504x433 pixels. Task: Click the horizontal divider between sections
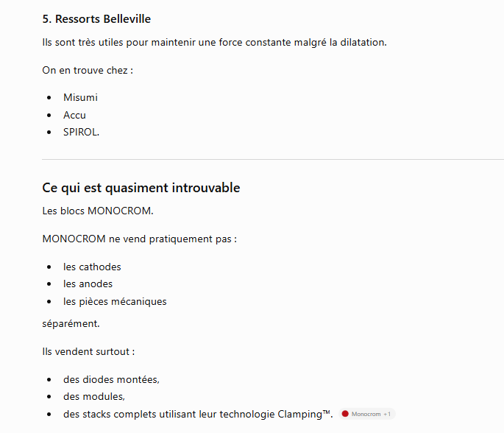[x=273, y=159]
